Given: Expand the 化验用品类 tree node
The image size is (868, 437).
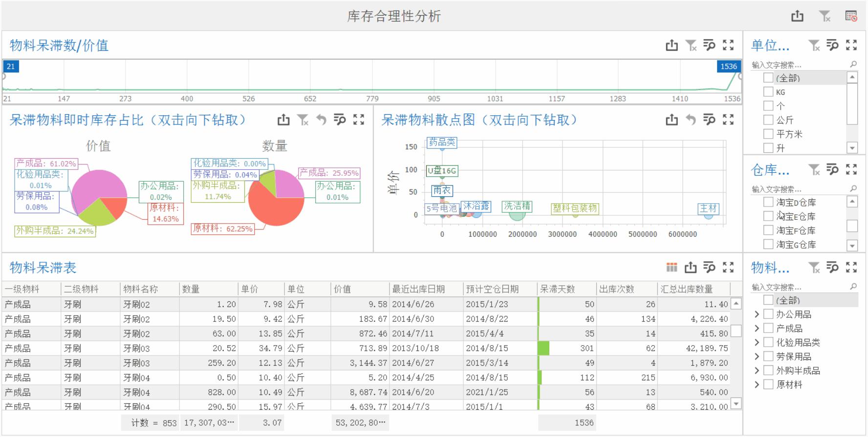Looking at the screenshot, I should [757, 343].
